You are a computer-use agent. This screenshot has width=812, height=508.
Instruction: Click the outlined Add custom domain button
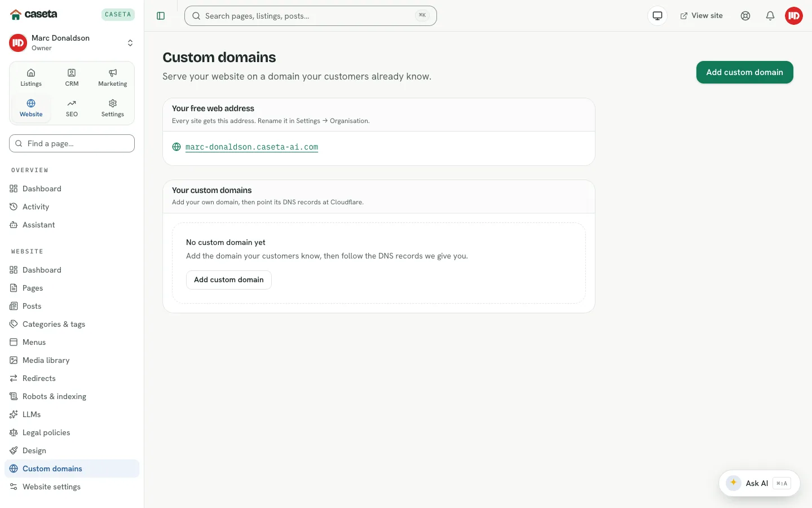click(229, 280)
